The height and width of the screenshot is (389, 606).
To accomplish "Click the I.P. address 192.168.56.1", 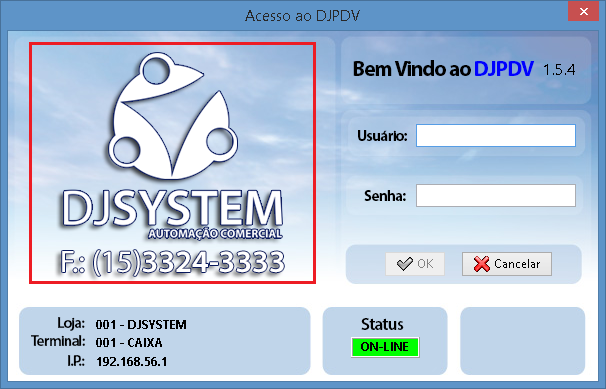I will [131, 362].
